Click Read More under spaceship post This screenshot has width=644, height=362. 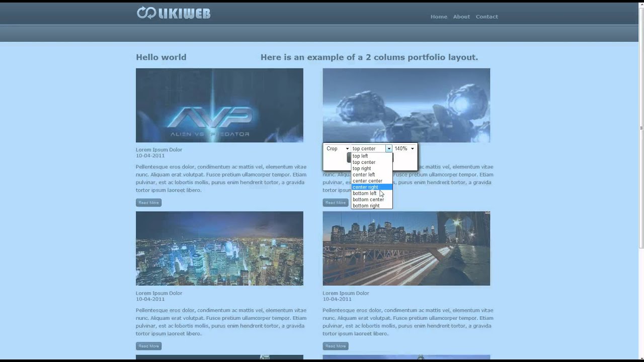(336, 203)
